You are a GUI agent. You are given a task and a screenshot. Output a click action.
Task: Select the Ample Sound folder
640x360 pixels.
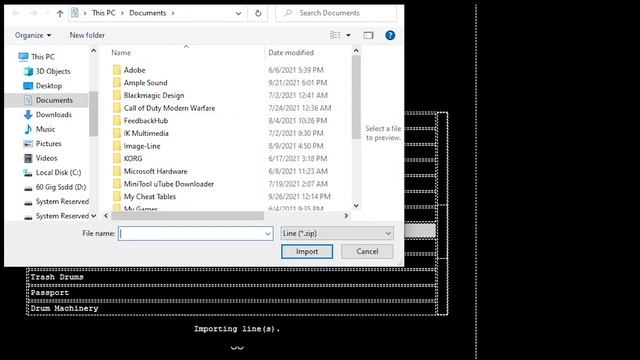click(x=145, y=83)
